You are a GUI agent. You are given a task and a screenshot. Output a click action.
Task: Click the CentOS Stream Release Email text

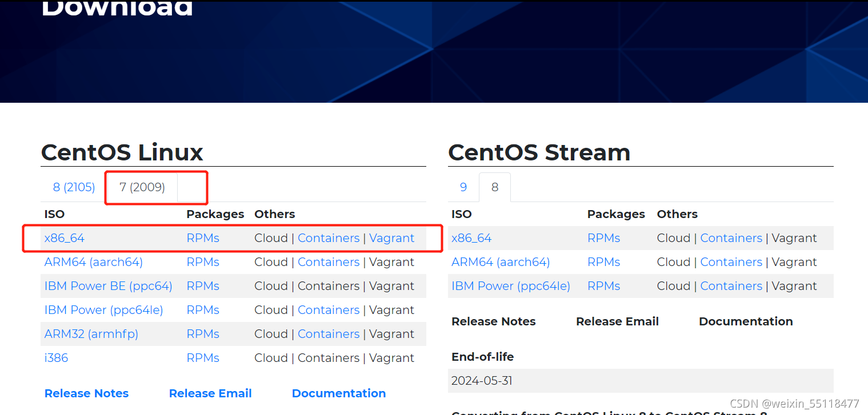coord(617,321)
